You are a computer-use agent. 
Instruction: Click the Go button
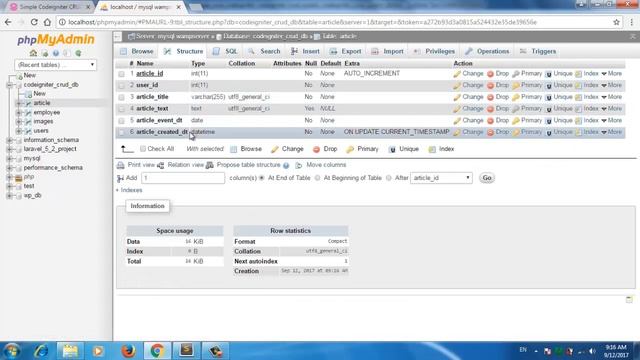[487, 178]
